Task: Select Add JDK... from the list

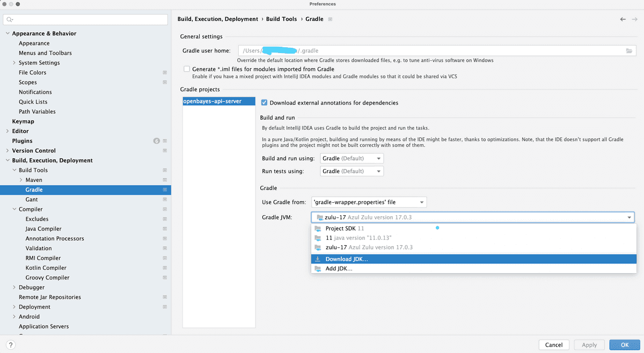Action: tap(339, 269)
